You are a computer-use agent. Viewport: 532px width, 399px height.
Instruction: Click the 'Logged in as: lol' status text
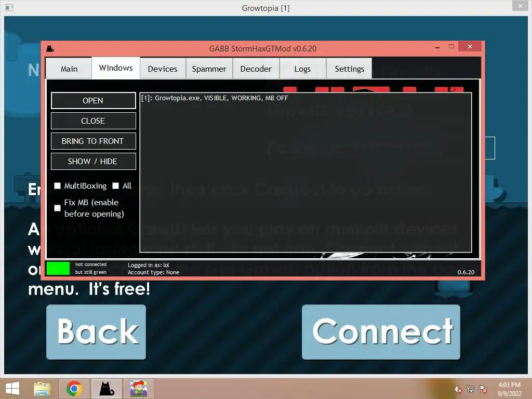(148, 265)
